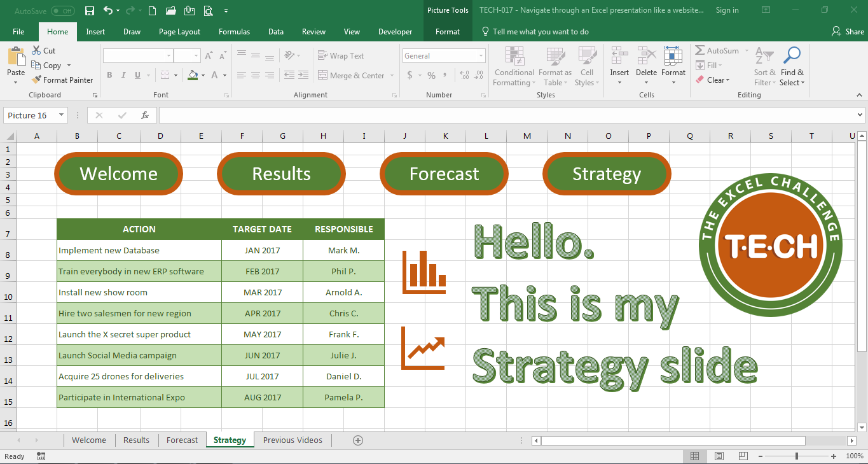
Task: Add a new sheet with plus icon
Action: click(358, 440)
